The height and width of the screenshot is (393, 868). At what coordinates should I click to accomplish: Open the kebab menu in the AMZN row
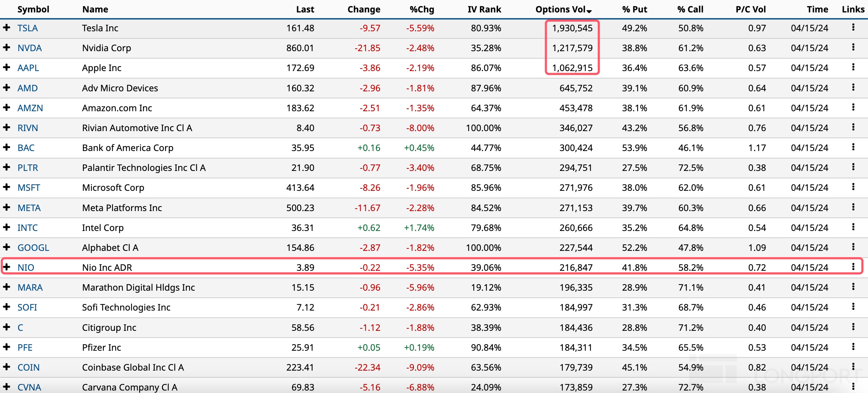point(853,107)
